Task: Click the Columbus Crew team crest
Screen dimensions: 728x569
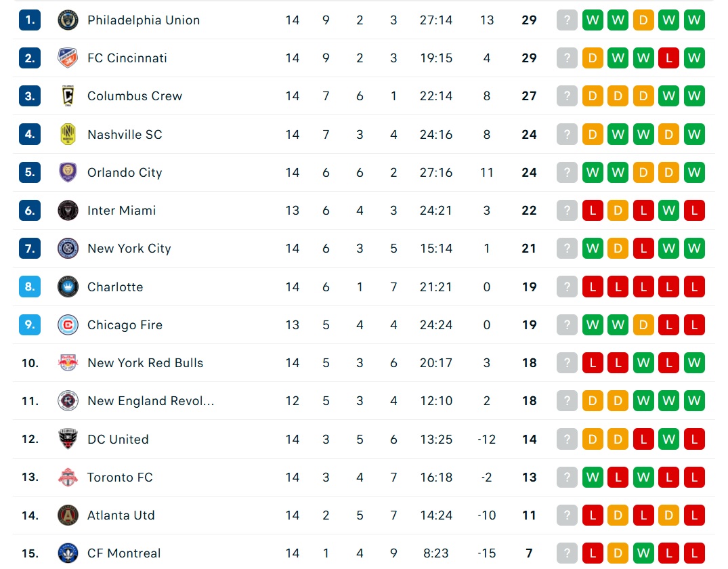Action: point(68,96)
